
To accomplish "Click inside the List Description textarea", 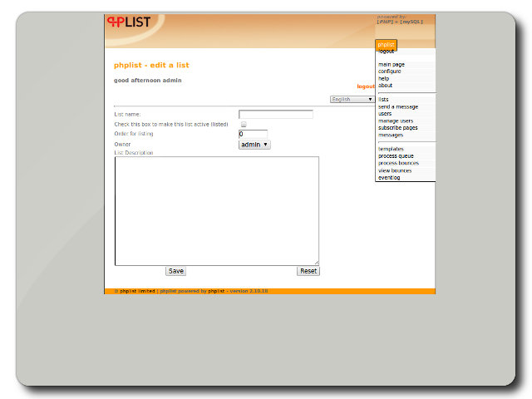I will [x=216, y=210].
